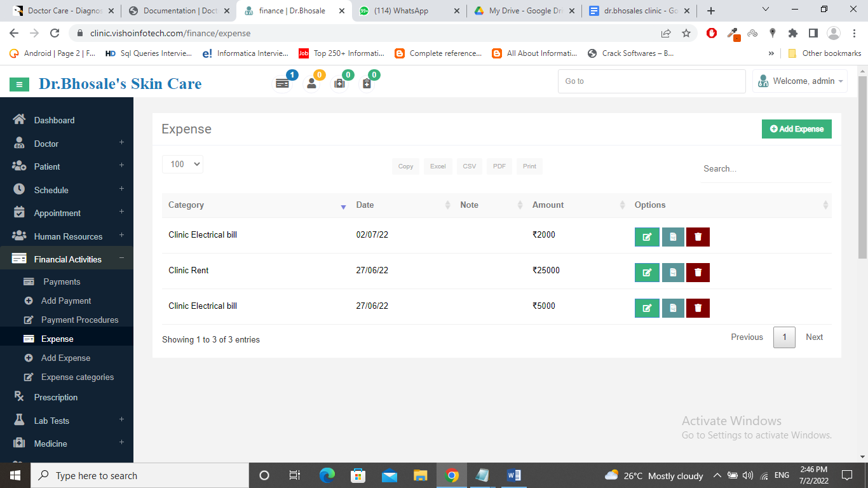Delete the ₹5000 Clinic Electrical bill entry

[x=698, y=308]
